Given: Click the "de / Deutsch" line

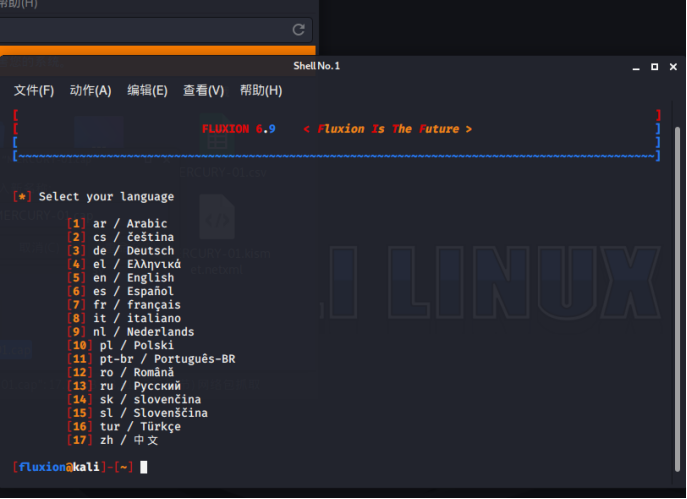Looking at the screenshot, I should pos(120,251).
